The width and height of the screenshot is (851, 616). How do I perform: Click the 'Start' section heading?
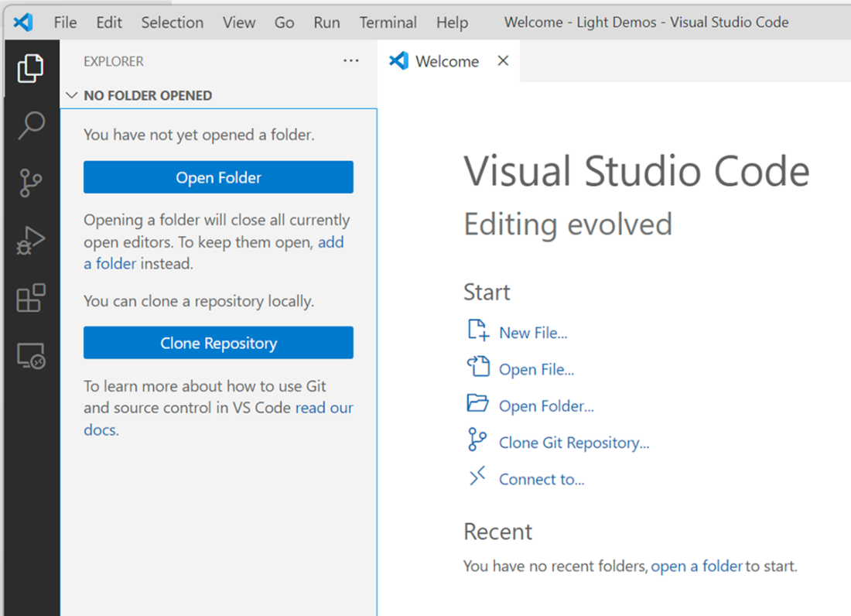[487, 292]
